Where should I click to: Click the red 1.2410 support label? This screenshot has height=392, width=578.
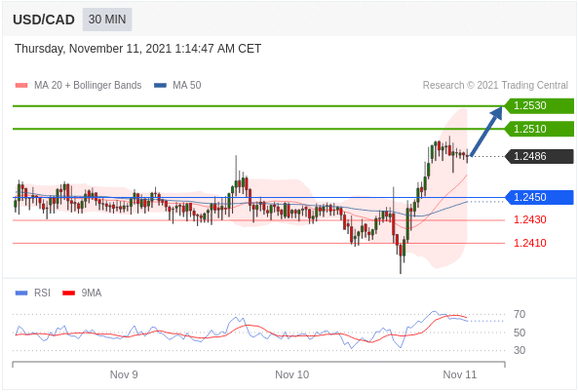pos(530,243)
